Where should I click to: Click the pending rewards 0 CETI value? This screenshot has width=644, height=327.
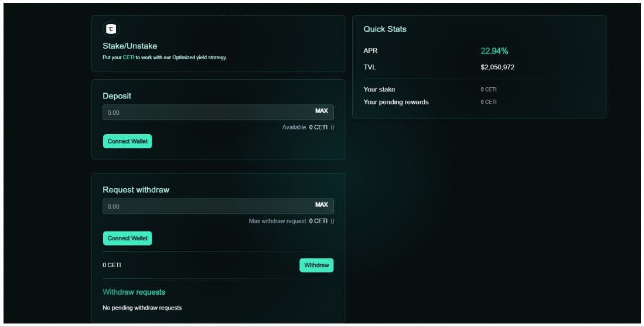pyautogui.click(x=488, y=102)
